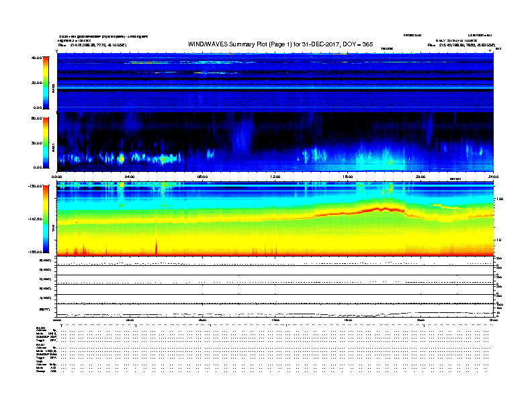Click the 100 label on TNR right axis
This screenshot has width=532, height=411.
click(500, 199)
